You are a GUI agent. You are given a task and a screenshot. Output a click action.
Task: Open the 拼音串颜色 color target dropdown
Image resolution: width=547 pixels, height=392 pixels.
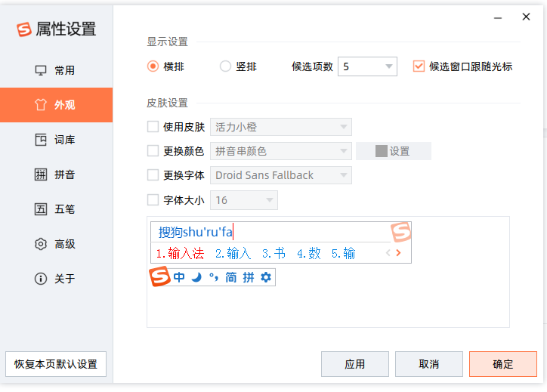pyautogui.click(x=281, y=151)
